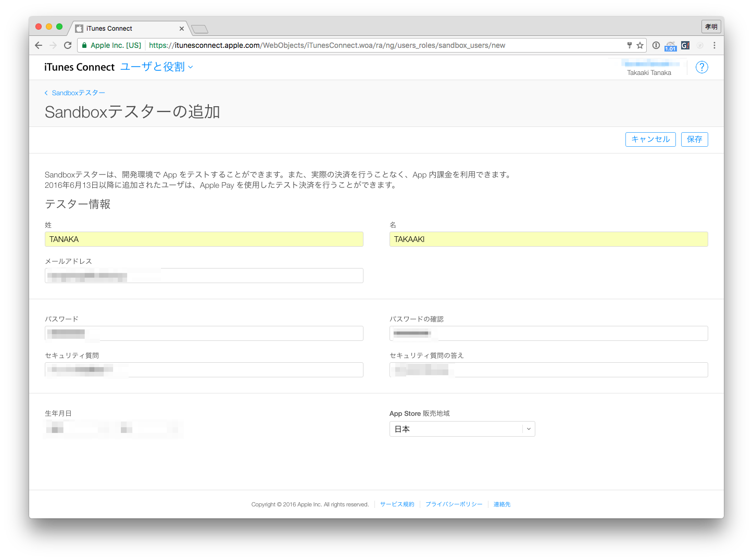Open Chrome three-dot menu
Viewport: 753px width, 560px height.
point(714,45)
